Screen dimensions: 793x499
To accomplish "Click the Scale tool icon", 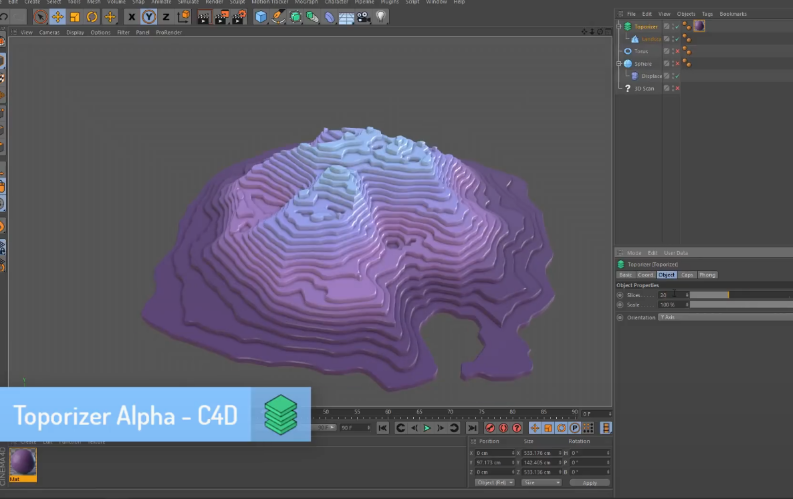I will point(75,17).
